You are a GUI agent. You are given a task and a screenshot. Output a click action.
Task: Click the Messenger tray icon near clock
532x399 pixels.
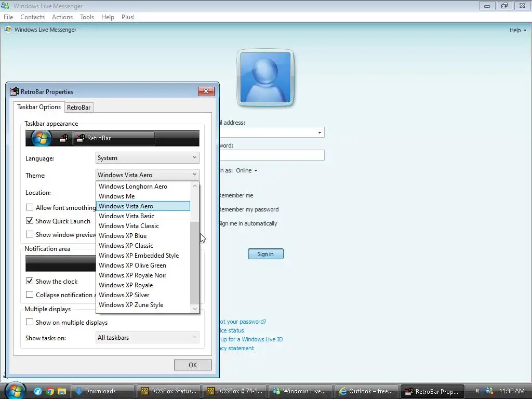pos(489,391)
